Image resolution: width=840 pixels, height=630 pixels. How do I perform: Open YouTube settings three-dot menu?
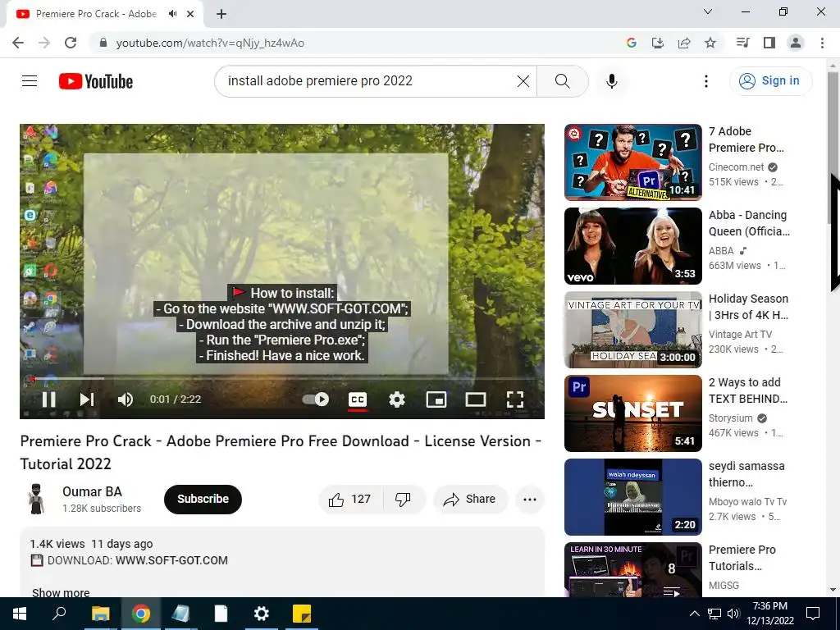pos(705,81)
